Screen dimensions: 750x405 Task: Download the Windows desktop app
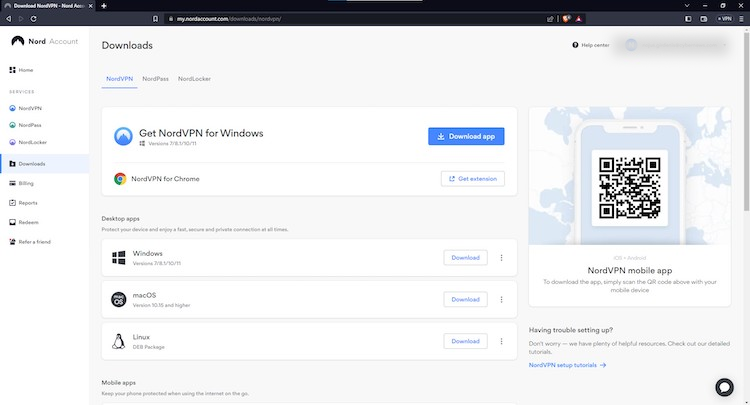point(465,258)
